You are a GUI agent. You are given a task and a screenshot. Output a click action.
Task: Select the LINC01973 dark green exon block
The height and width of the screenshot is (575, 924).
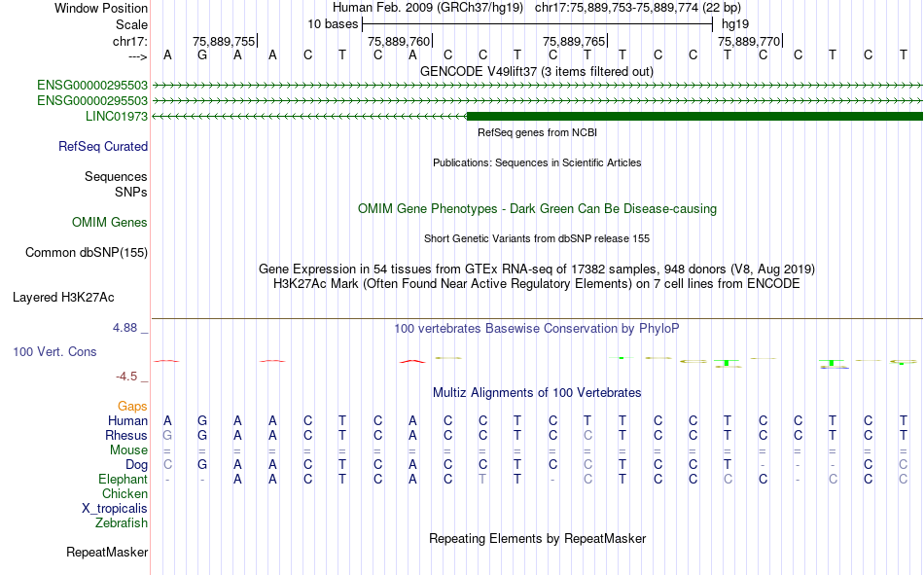coord(694,116)
